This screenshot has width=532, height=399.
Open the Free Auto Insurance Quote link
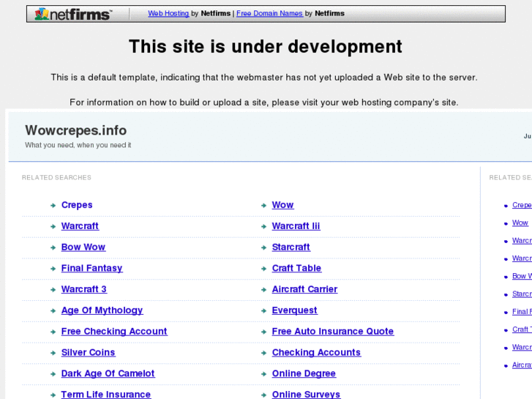pos(333,332)
